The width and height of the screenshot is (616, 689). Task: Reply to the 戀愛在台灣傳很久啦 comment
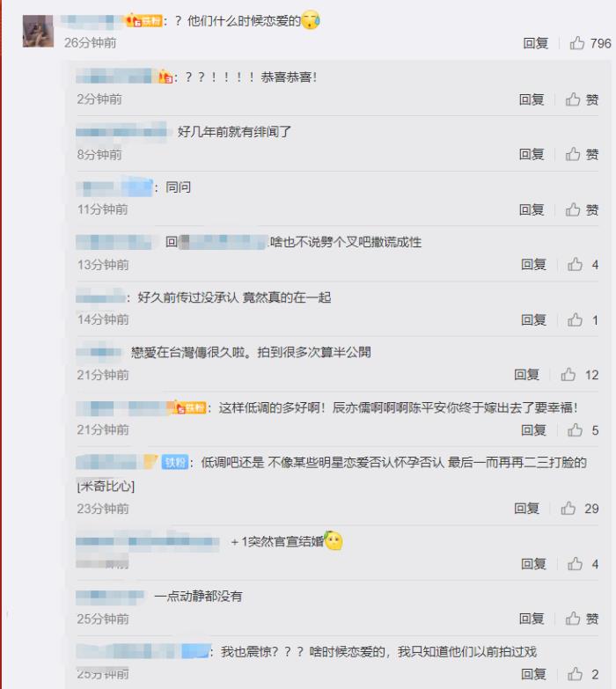tap(527, 375)
